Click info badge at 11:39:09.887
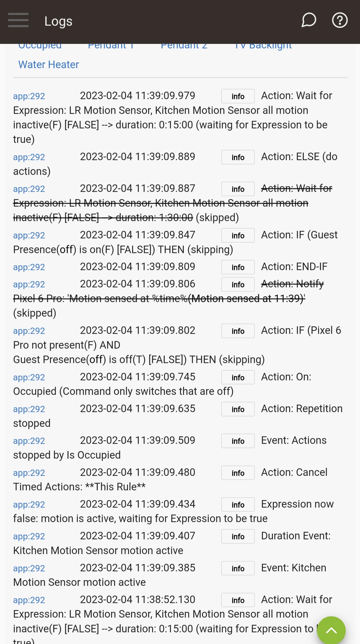The height and width of the screenshot is (644, 360). coord(238,189)
